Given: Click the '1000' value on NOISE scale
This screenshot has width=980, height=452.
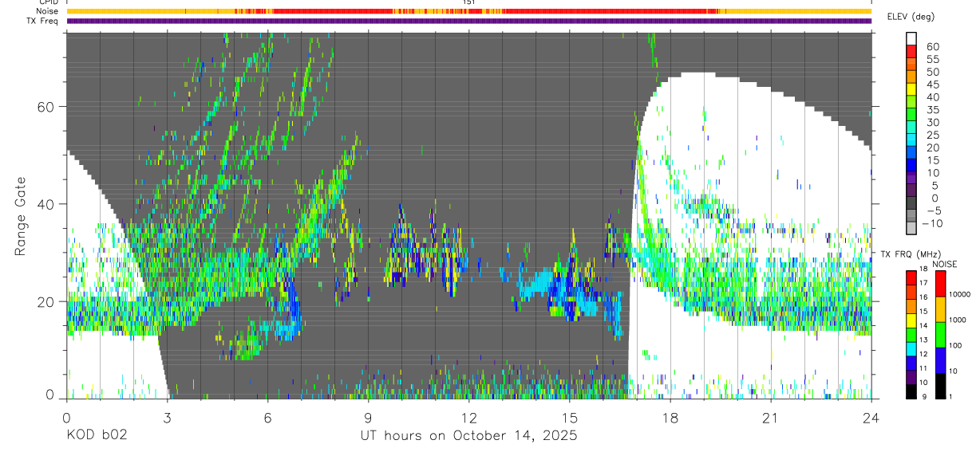Looking at the screenshot, I should (959, 320).
